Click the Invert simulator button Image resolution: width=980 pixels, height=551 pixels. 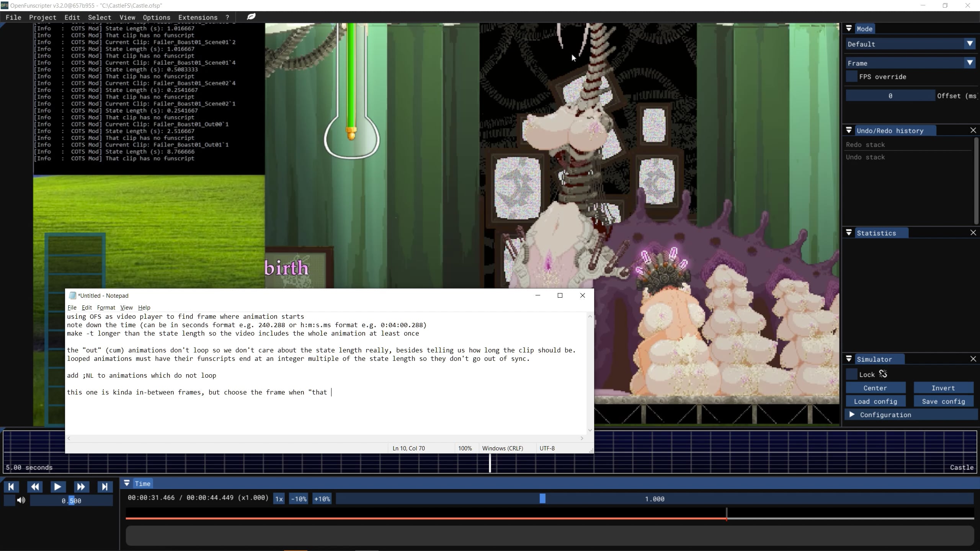943,388
